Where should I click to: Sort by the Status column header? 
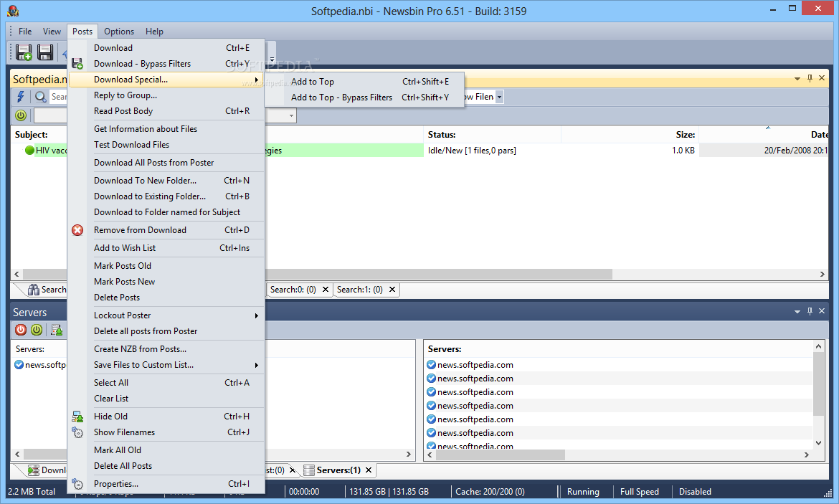point(492,135)
